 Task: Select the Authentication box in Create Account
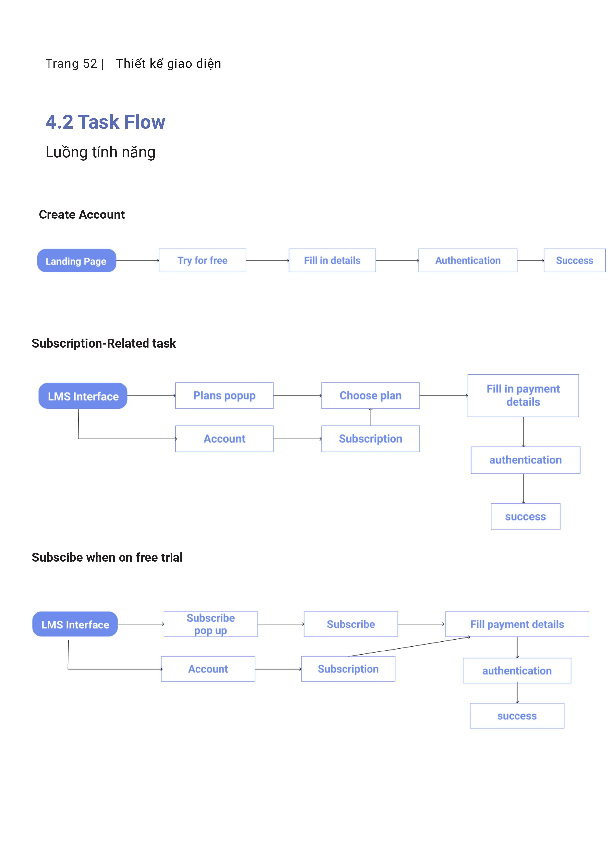click(x=468, y=260)
